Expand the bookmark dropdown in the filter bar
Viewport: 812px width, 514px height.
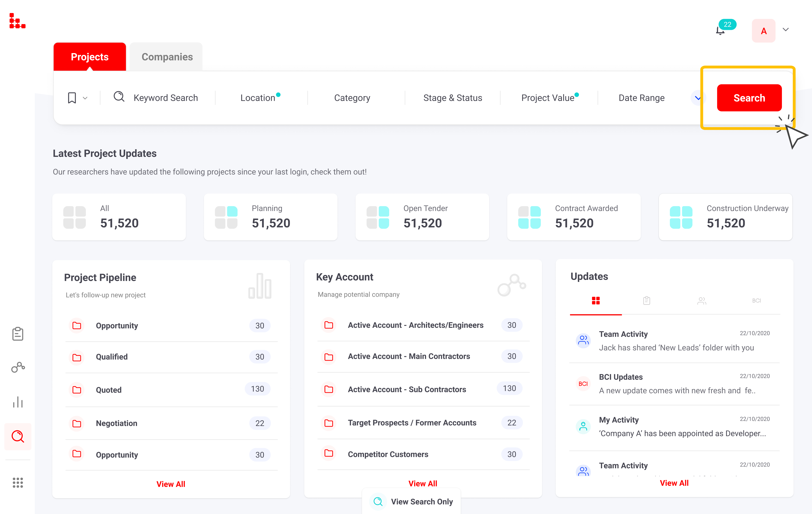[x=85, y=98]
